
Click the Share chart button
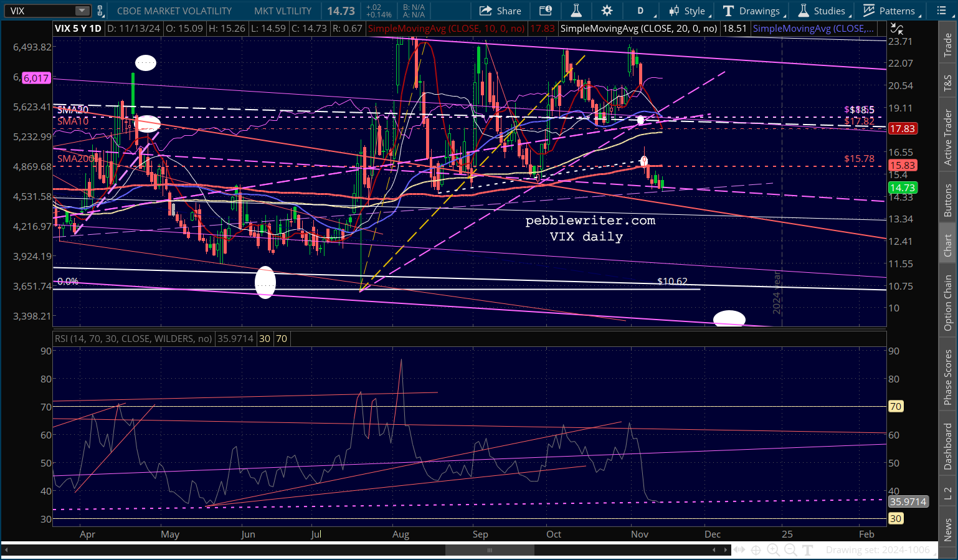click(500, 11)
